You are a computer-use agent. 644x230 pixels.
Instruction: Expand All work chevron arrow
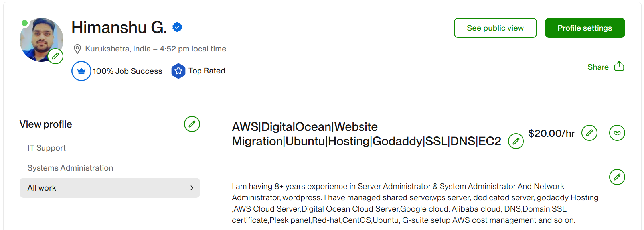(x=192, y=188)
